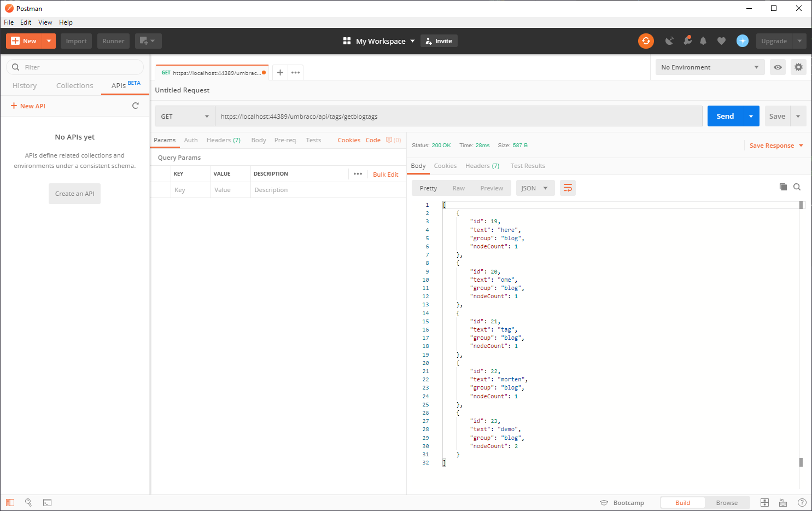Viewport: 812px width, 511px height.
Task: Open the GET method dropdown
Action: coord(185,117)
